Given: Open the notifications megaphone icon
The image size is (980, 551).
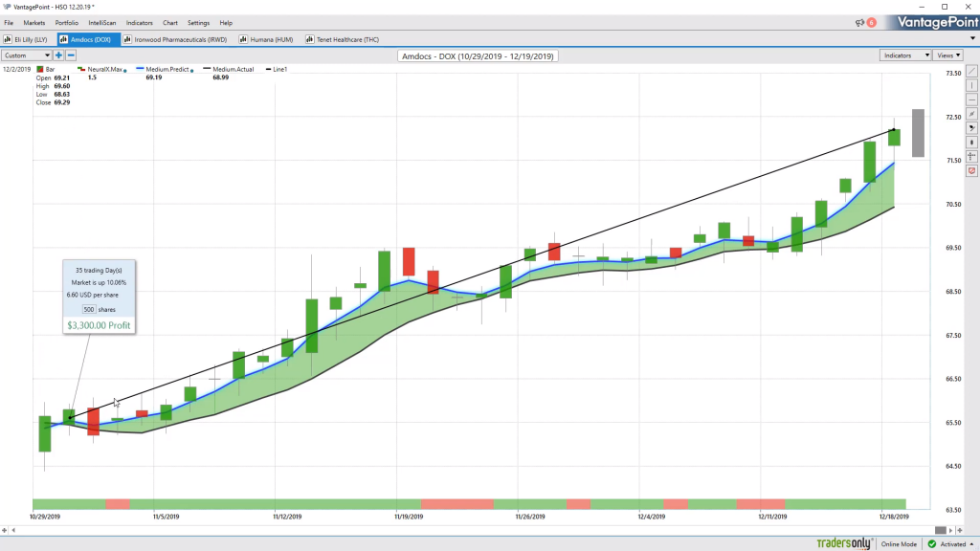Looking at the screenshot, I should (860, 23).
